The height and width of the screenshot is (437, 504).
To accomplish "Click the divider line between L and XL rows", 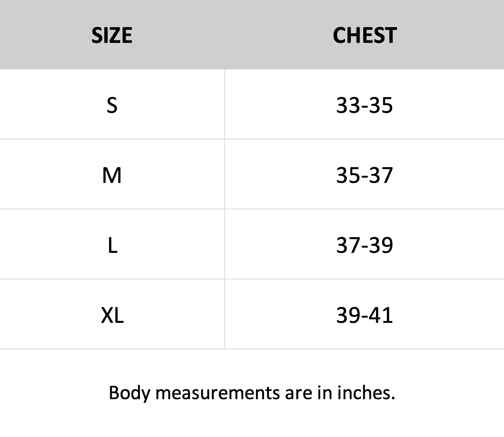I will (252, 279).
